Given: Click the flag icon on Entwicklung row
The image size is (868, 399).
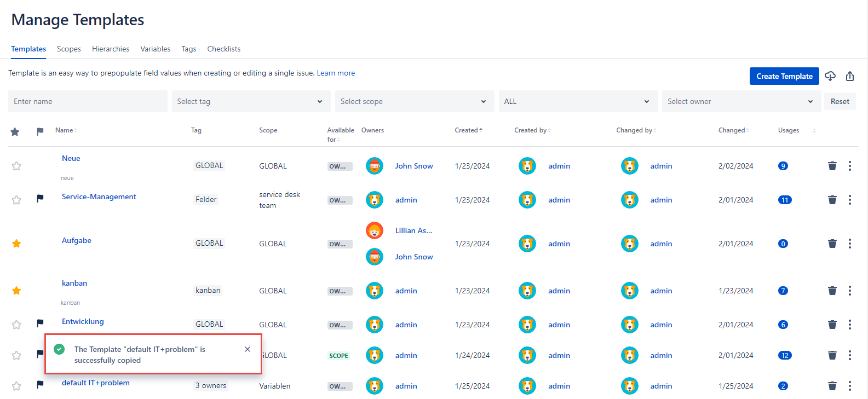Looking at the screenshot, I should pyautogui.click(x=40, y=323).
